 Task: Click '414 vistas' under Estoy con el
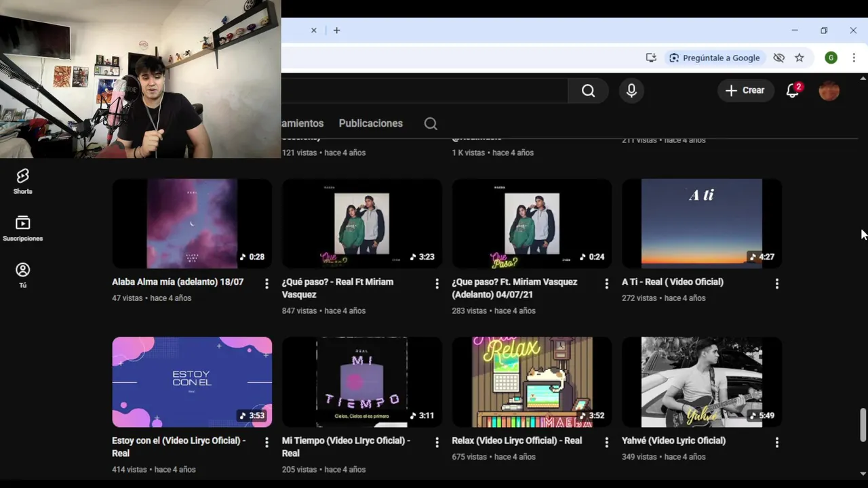coord(130,470)
